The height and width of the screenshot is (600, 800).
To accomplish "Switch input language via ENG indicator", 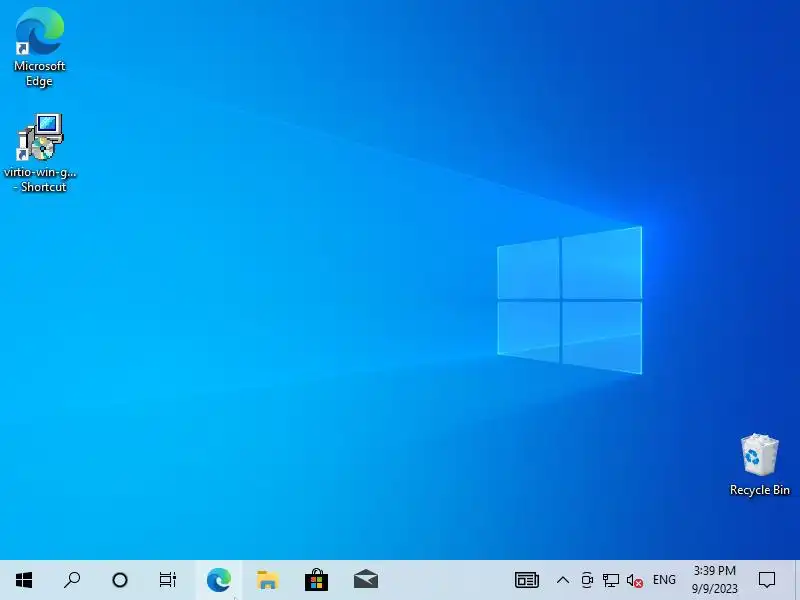I will coord(664,580).
